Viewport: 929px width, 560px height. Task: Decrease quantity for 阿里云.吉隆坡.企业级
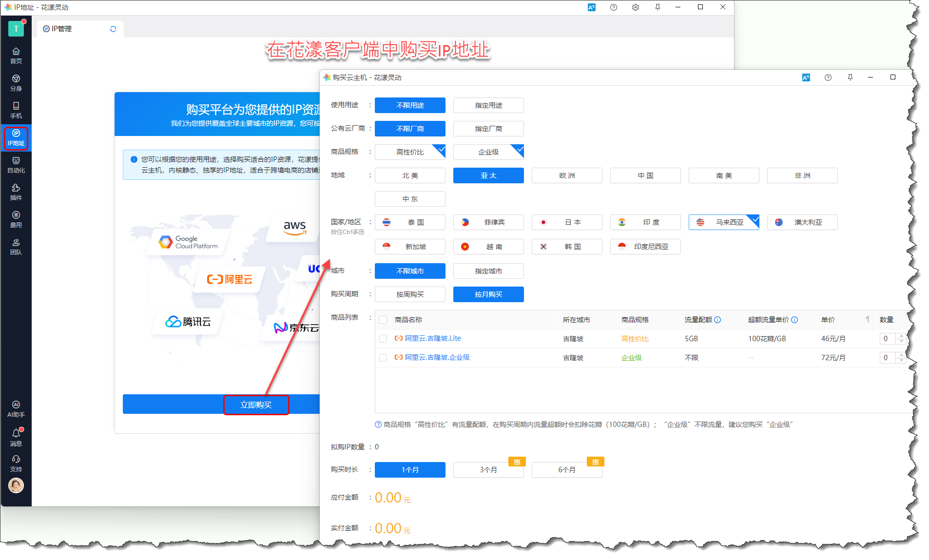tap(902, 360)
